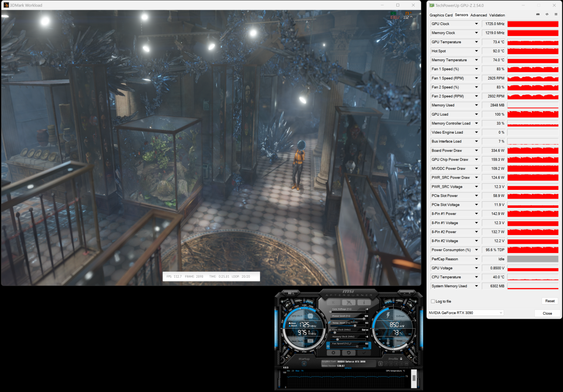Click the Kombustor K icon in Afterburner
Viewport: 563px width, 392px height.
(x=333, y=302)
